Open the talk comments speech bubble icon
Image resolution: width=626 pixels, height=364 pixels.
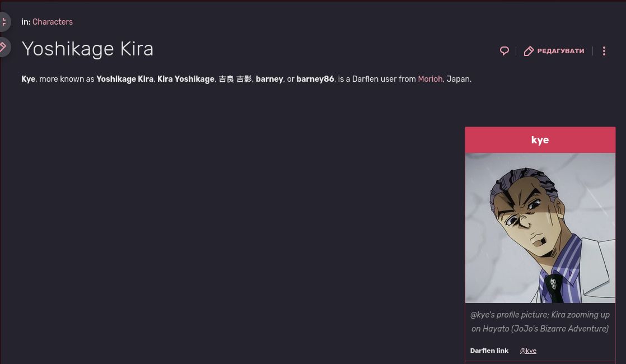(x=504, y=51)
